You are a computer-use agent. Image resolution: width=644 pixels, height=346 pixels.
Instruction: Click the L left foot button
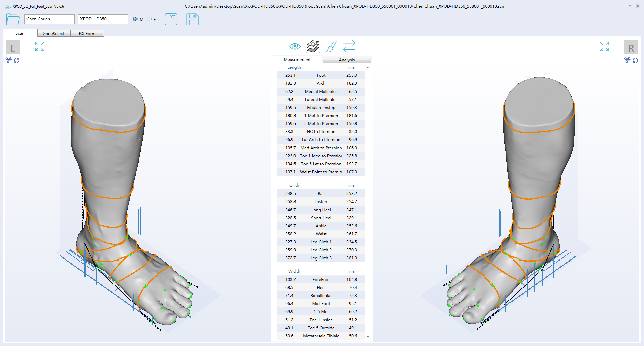[13, 47]
